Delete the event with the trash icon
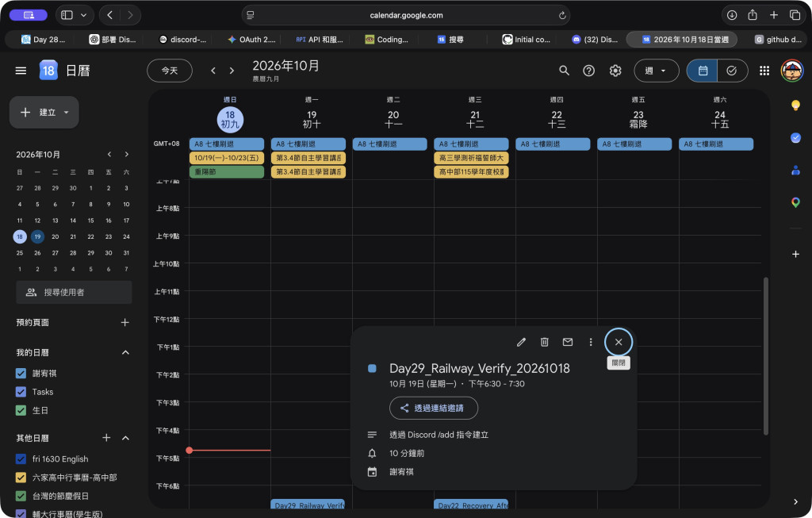812x518 pixels. (x=544, y=342)
